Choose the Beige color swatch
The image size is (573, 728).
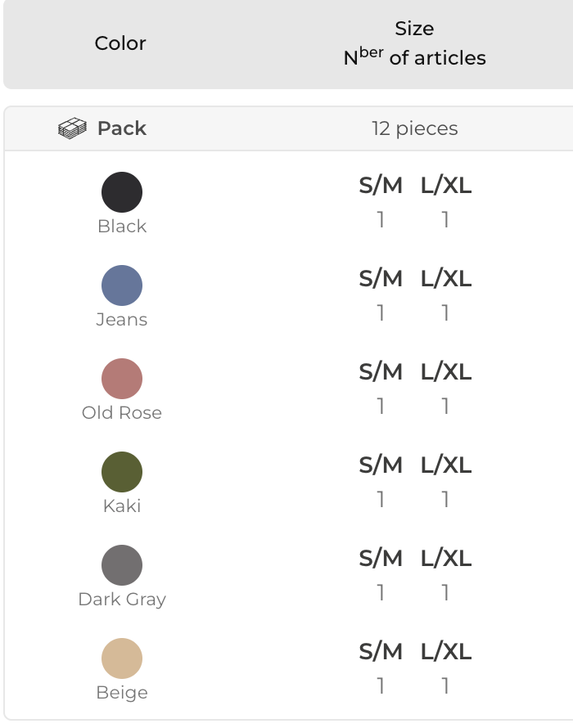click(122, 659)
